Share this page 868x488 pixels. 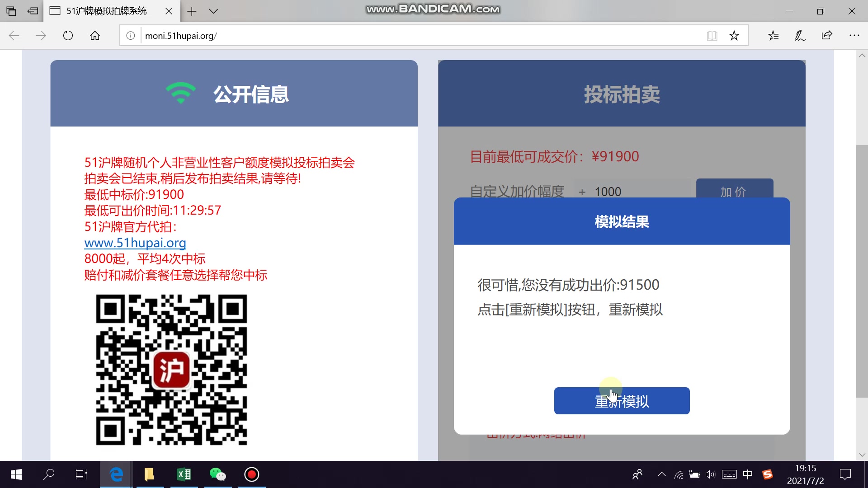coord(827,36)
